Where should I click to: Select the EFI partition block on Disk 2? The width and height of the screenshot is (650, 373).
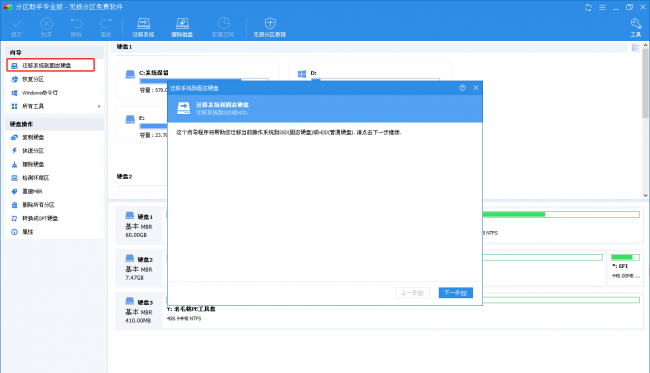625,267
